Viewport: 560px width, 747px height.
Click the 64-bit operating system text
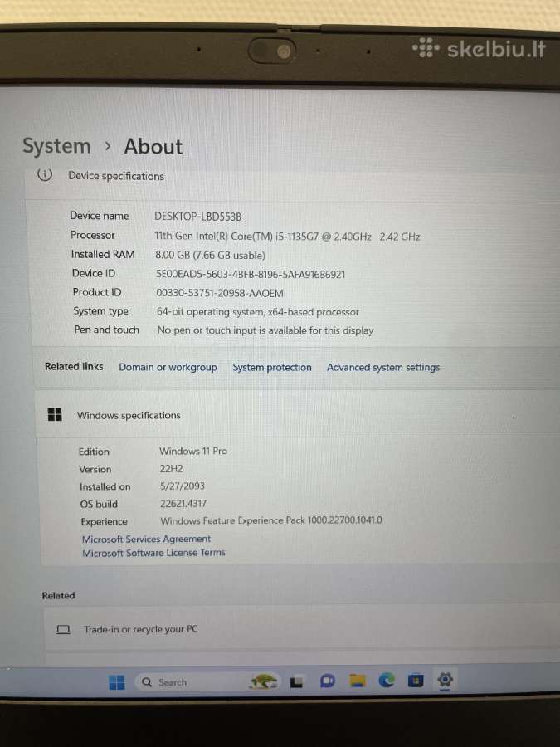pos(258,312)
